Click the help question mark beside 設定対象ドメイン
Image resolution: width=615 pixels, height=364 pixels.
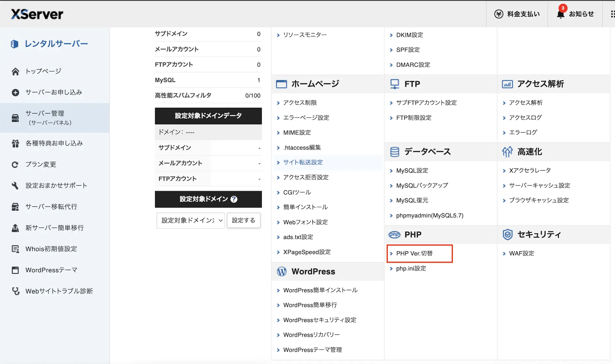tap(234, 199)
